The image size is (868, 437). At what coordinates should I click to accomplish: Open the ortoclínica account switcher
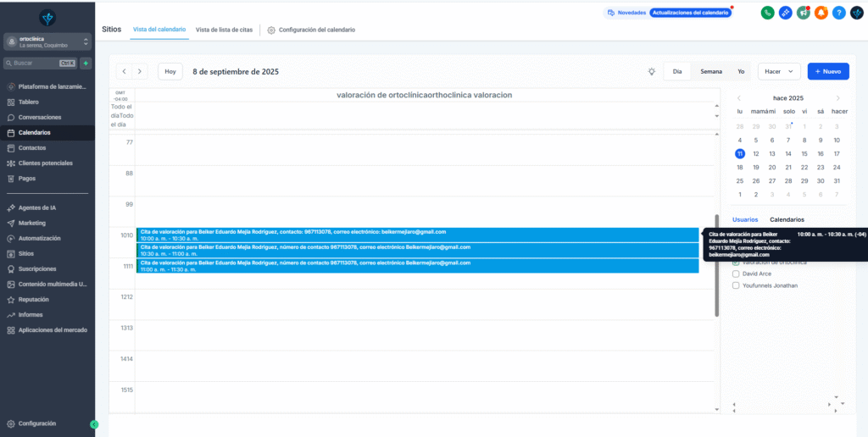(47, 41)
